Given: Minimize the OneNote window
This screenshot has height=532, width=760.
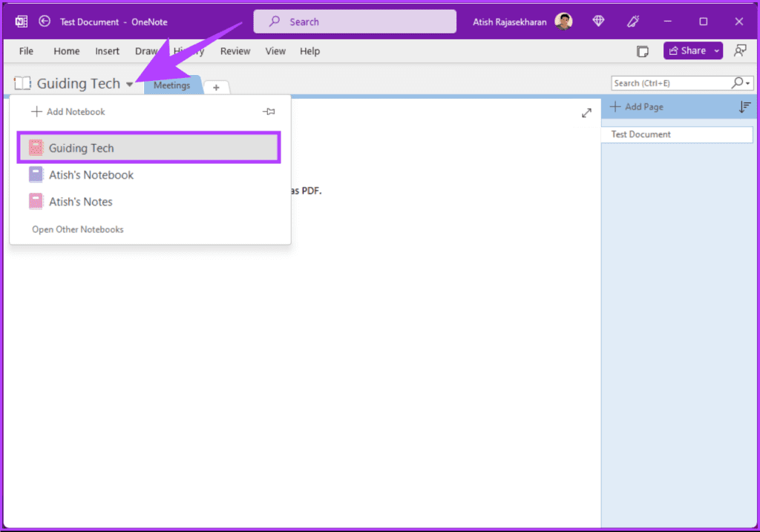Looking at the screenshot, I should 668,22.
